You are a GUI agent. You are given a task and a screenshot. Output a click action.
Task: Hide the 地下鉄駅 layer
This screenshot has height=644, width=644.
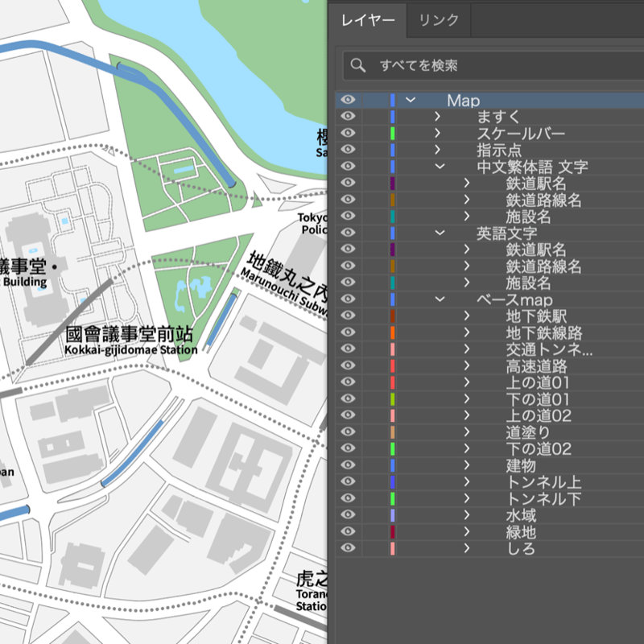click(x=348, y=316)
